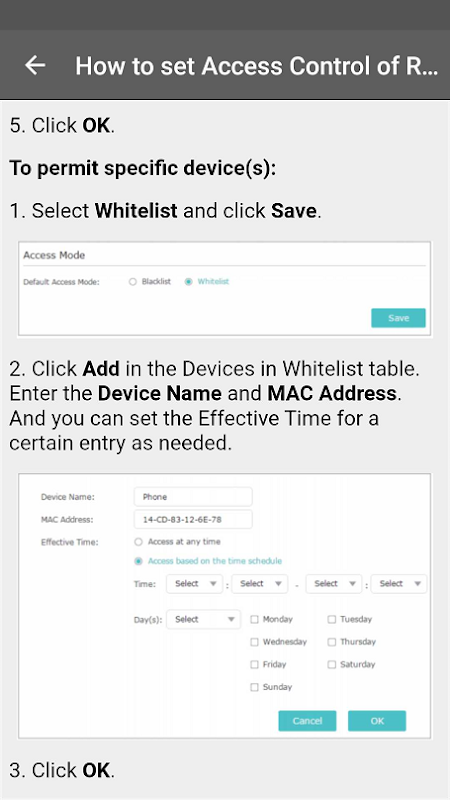Enable the Sunday checkbox
450x800 pixels.
point(255,687)
